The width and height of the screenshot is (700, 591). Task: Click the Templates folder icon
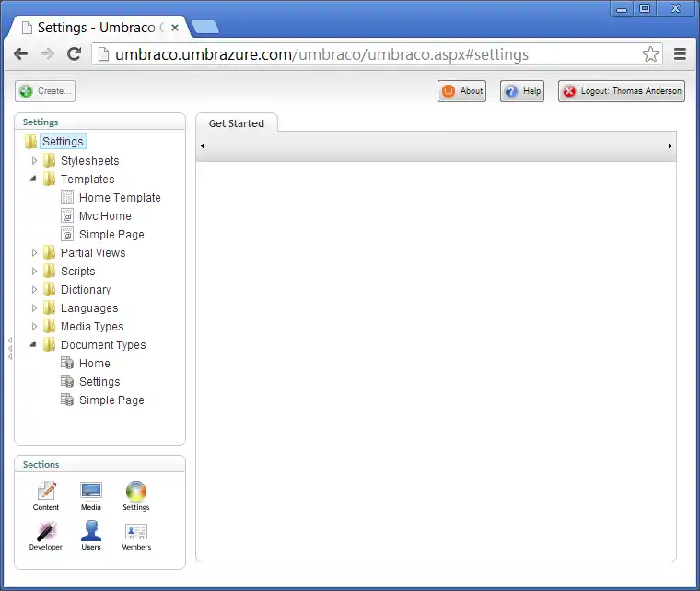click(x=49, y=179)
